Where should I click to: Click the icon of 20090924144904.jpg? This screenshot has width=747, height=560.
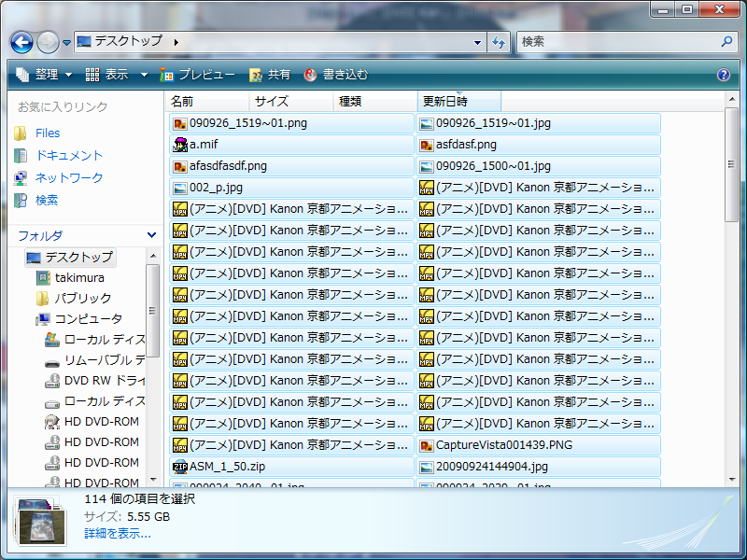point(426,468)
